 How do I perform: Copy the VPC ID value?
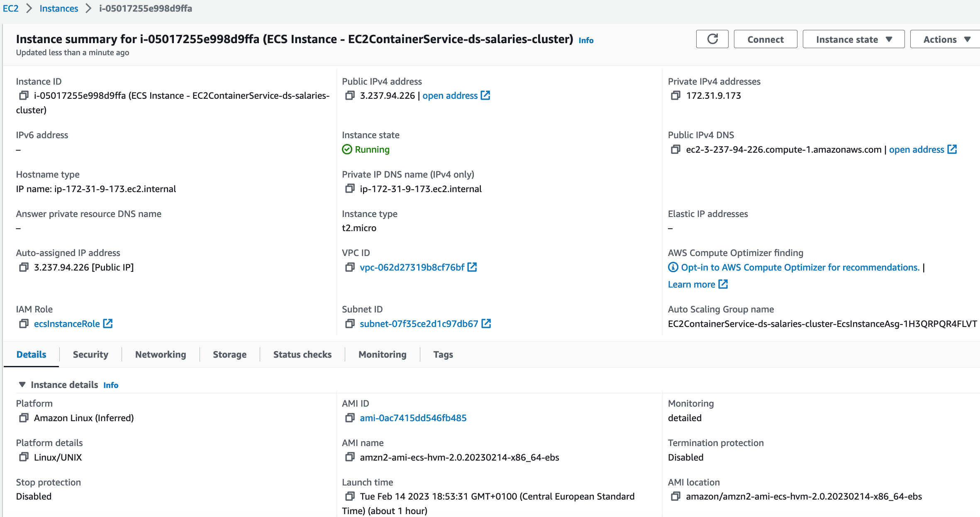point(350,267)
